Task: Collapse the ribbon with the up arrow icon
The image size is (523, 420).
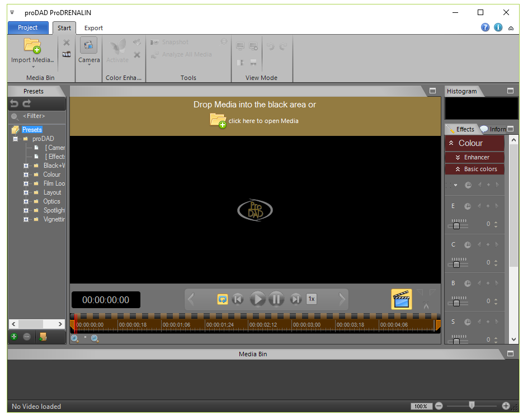Action: pyautogui.click(x=511, y=29)
